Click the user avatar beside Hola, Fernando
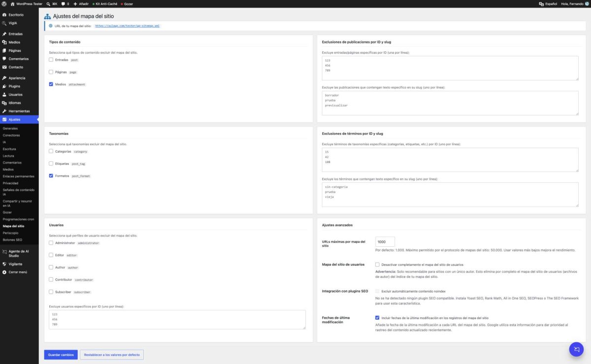 tap(587, 3)
